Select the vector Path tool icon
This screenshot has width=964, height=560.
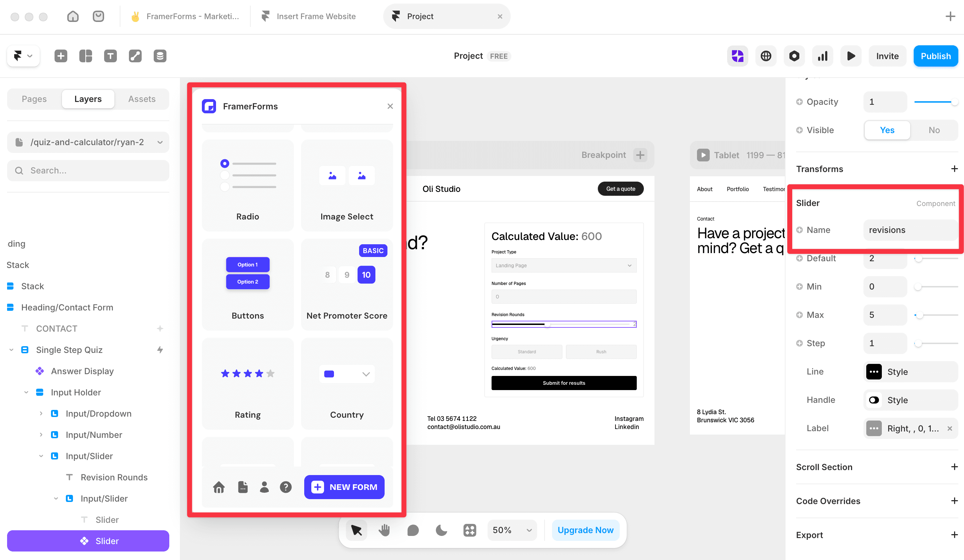coord(135,56)
